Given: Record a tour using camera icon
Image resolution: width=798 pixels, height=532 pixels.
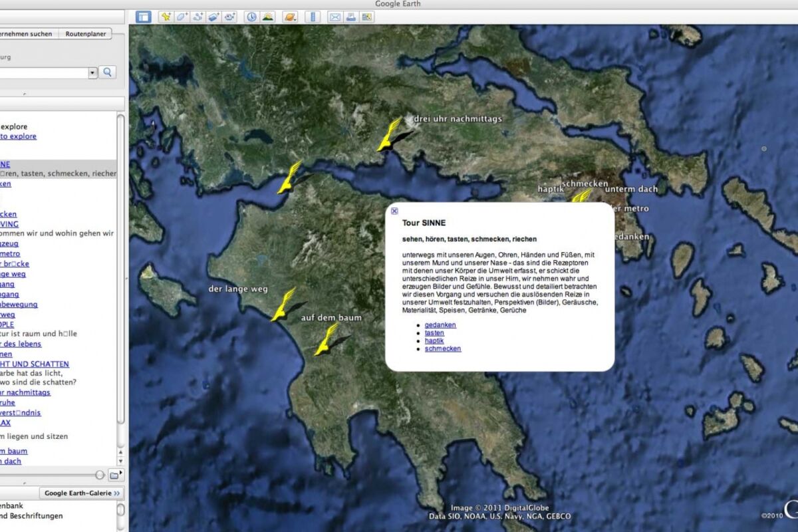Looking at the screenshot, I should tap(230, 17).
